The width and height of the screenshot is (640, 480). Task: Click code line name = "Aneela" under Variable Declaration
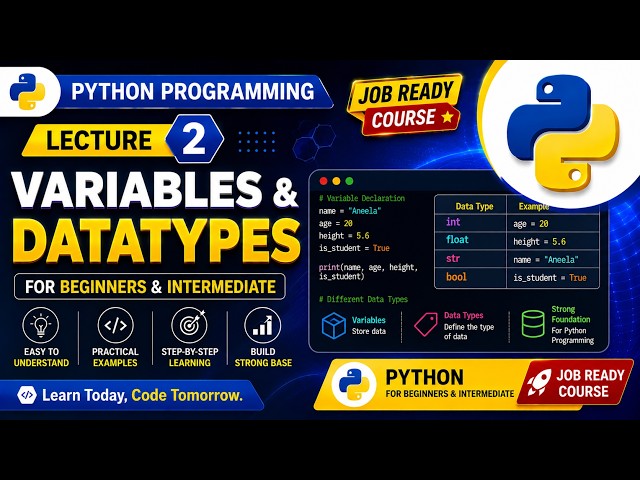coord(350,211)
